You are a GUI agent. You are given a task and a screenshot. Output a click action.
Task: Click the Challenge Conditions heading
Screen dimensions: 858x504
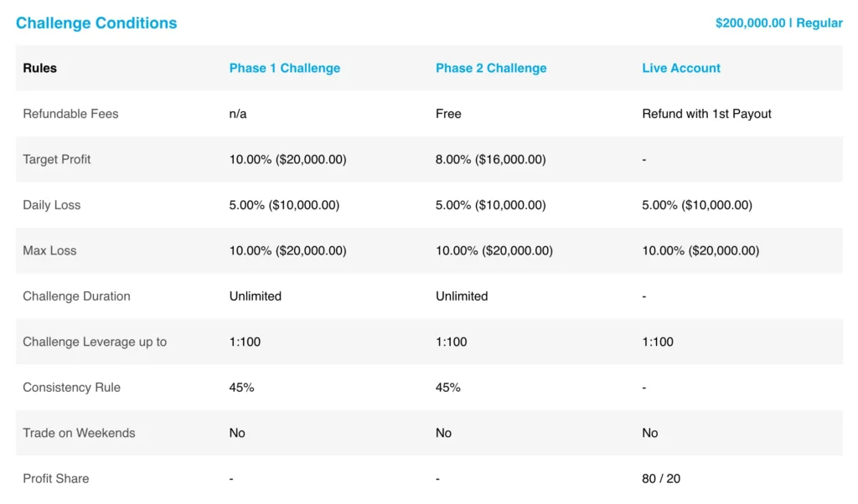[x=96, y=23]
